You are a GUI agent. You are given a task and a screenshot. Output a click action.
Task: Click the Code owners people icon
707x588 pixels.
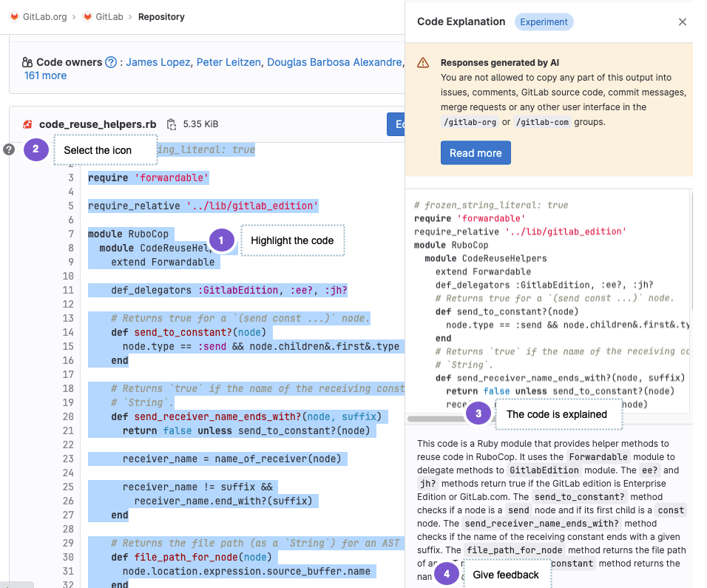[27, 62]
